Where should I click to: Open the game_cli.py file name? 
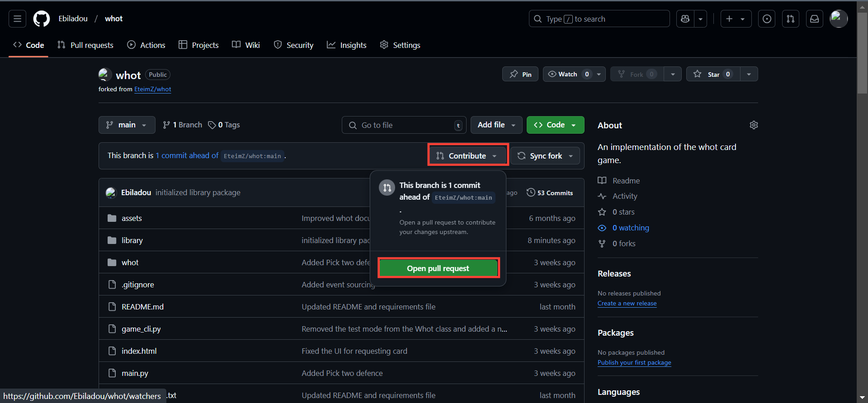pos(141,329)
